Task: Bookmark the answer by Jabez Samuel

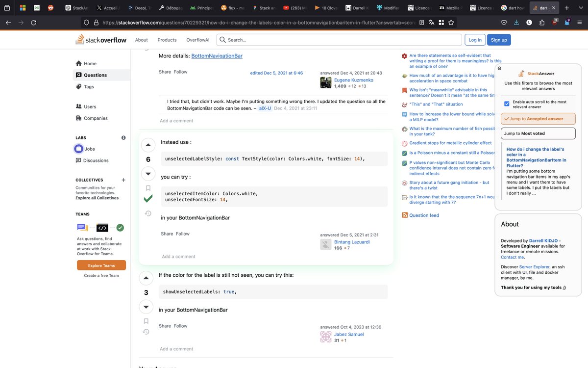Action: [146, 321]
